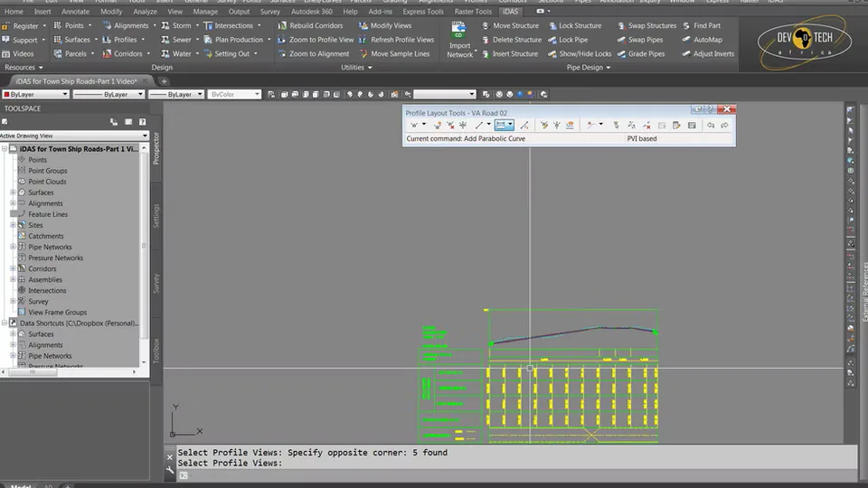This screenshot has width=868, height=488.
Task: Click Zoom to Alignment tool
Action: click(x=314, y=53)
